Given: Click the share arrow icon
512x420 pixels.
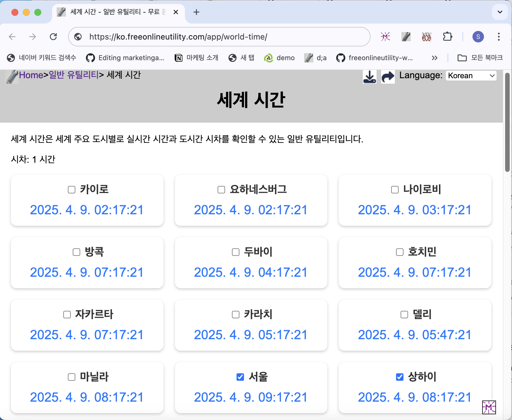Looking at the screenshot, I should tap(388, 77).
